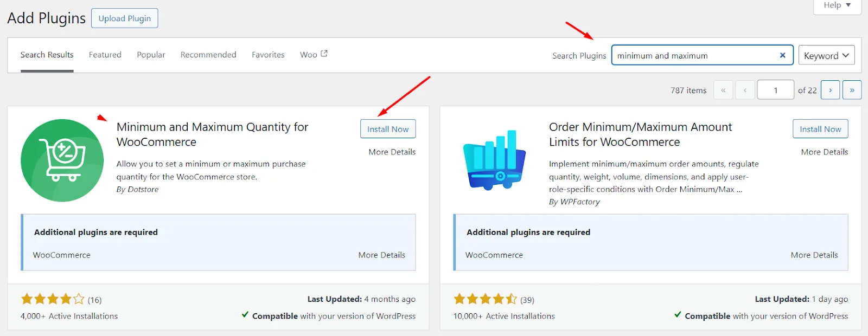This screenshot has width=868, height=336.
Task: View the Favorites tab
Action: pyautogui.click(x=268, y=55)
